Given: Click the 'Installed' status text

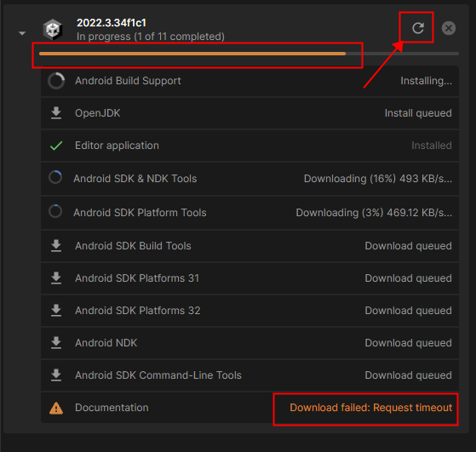Looking at the screenshot, I should coord(432,146).
